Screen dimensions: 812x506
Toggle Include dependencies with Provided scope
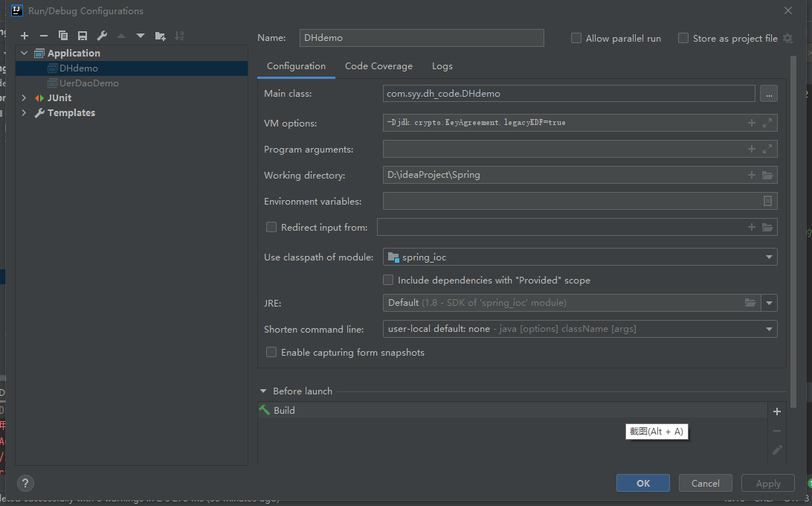coord(388,280)
